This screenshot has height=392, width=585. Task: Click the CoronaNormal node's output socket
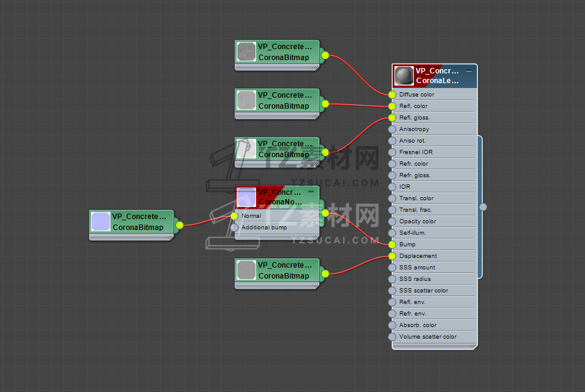click(325, 213)
